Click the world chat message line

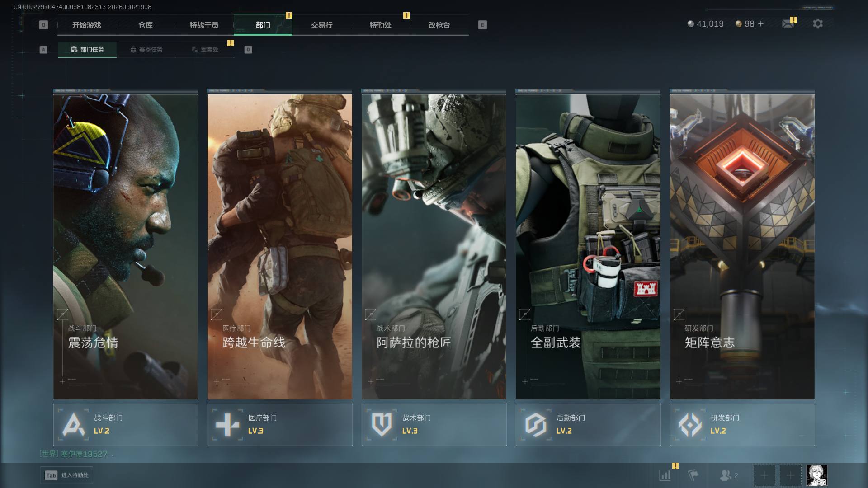click(x=76, y=454)
